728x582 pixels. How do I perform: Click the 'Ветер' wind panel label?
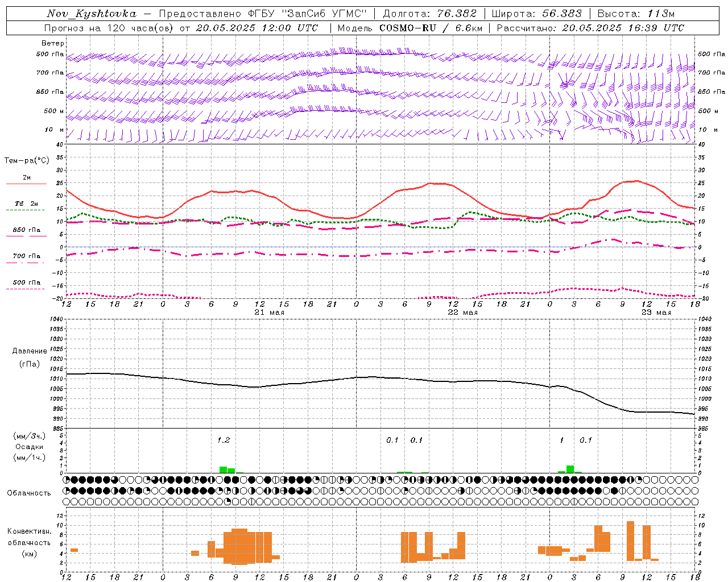click(53, 43)
